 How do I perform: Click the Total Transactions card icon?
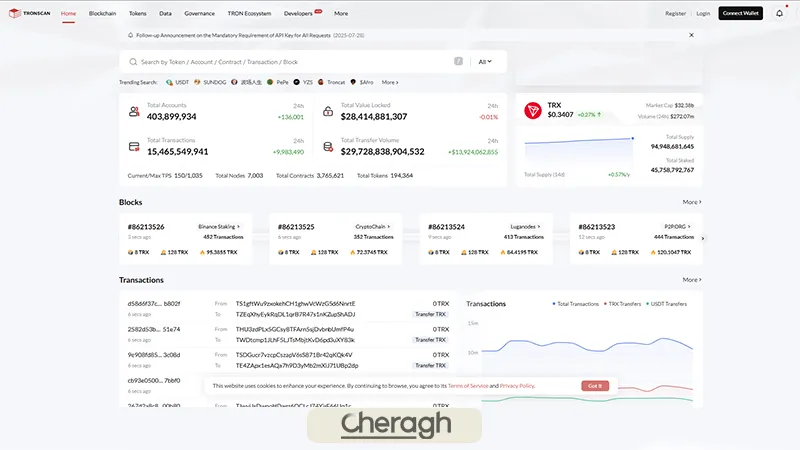(134, 147)
